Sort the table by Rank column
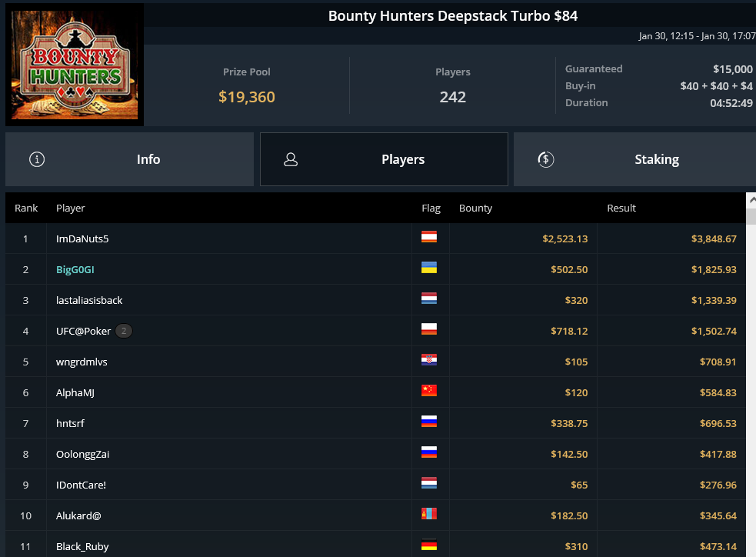 click(26, 208)
